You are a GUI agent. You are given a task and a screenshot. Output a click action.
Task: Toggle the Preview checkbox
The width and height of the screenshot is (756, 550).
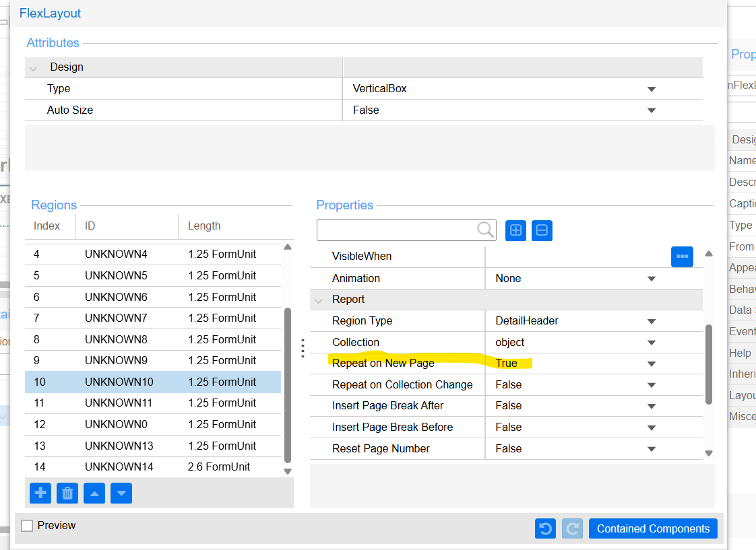click(27, 526)
